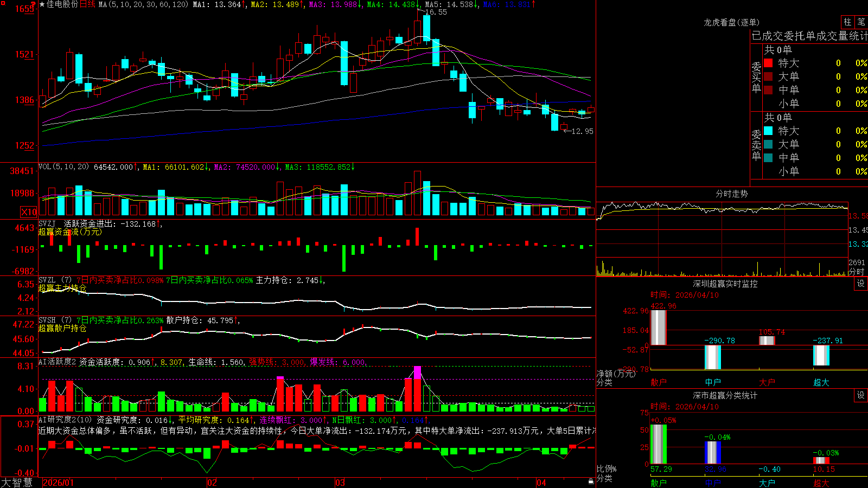Click the 超大 net amount bar (-237.91)
The height and width of the screenshot is (488, 868).
[x=821, y=355]
